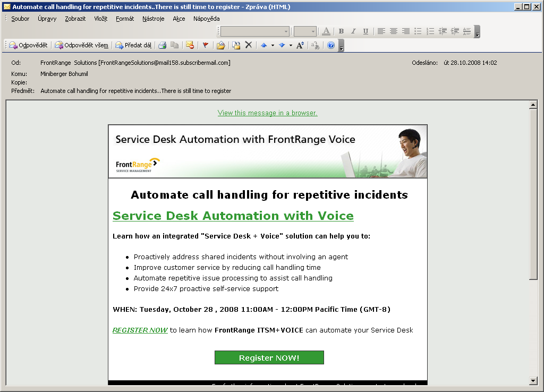Click bullet 'Provide 24x7 proactive self-service support'
This screenshot has width=544, height=392.
pyautogui.click(x=206, y=288)
